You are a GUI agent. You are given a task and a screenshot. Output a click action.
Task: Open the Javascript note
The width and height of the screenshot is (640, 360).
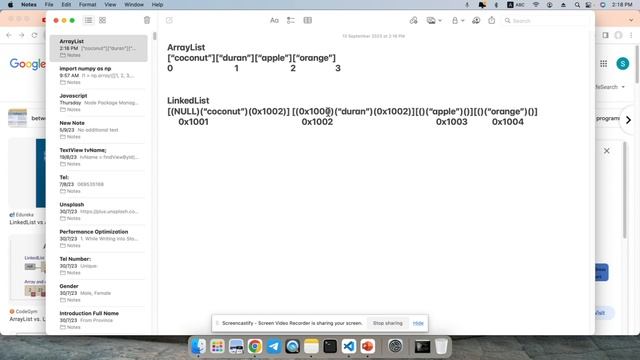pyautogui.click(x=98, y=102)
